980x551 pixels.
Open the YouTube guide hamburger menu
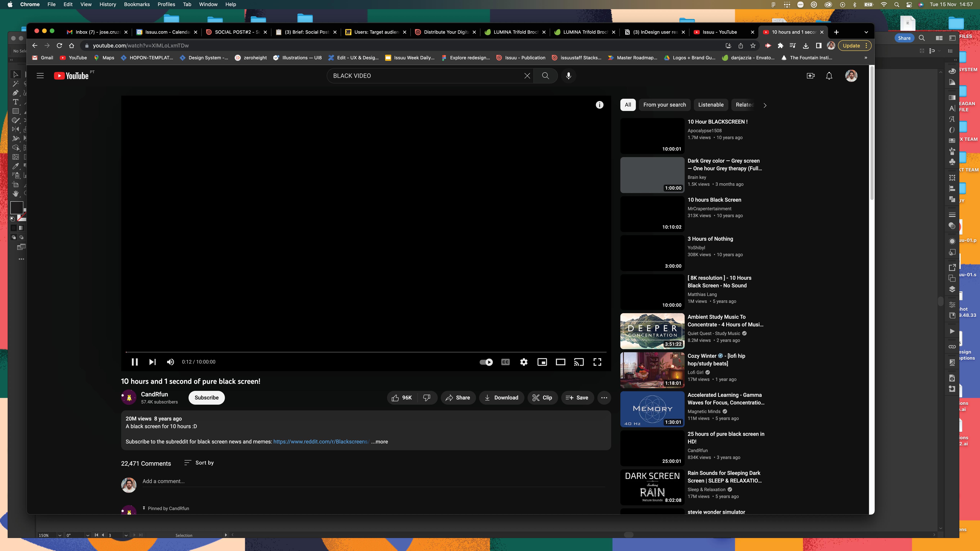click(40, 76)
